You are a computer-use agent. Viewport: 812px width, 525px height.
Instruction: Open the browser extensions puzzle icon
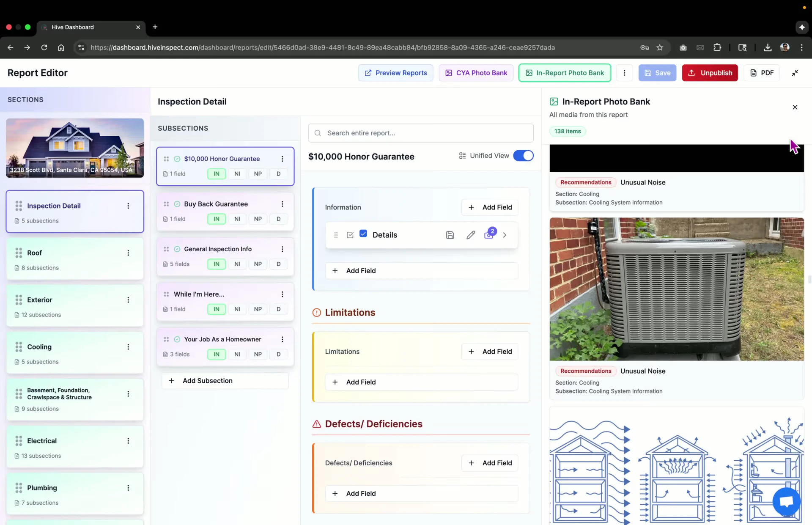tap(717, 47)
